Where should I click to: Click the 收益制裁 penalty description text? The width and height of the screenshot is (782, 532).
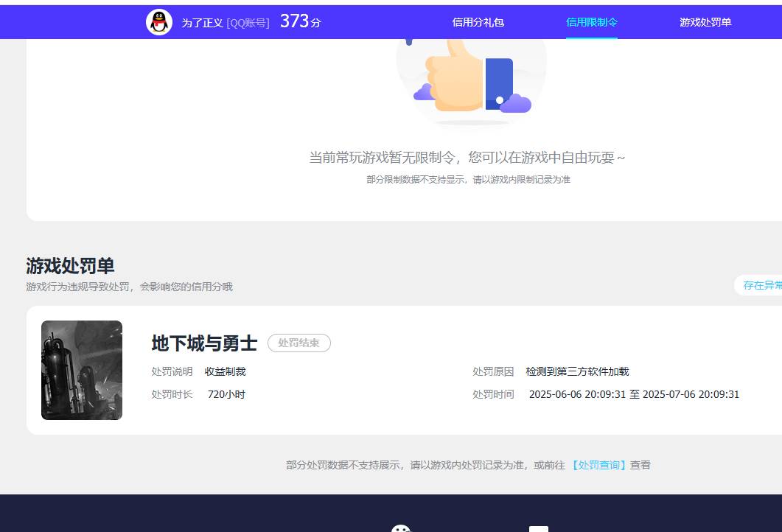coord(226,371)
